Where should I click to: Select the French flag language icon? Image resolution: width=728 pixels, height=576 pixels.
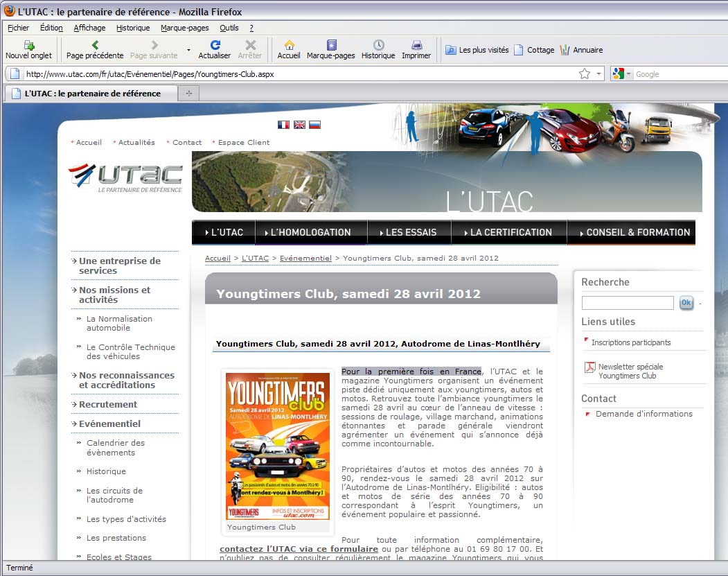(x=283, y=125)
